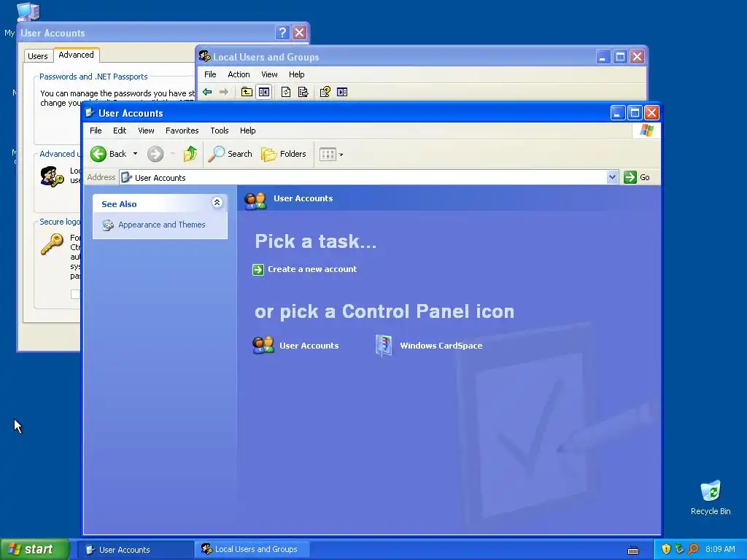747x560 pixels.
Task: Click the green Back arrow in Local Users and Groups
Action: coord(207,92)
